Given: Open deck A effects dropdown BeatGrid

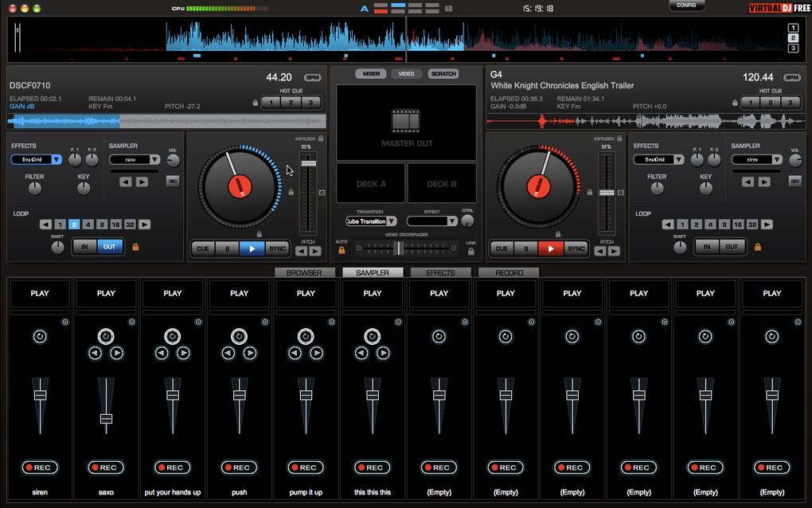Looking at the screenshot, I should (x=37, y=159).
